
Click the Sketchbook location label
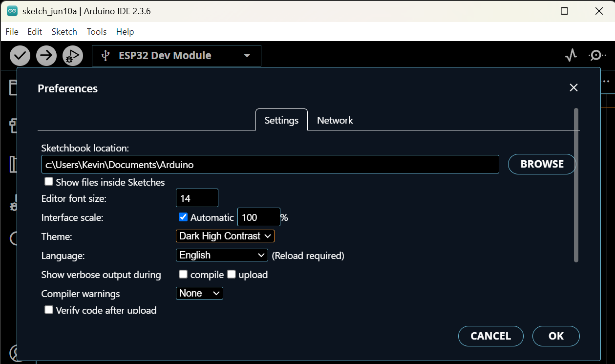85,148
